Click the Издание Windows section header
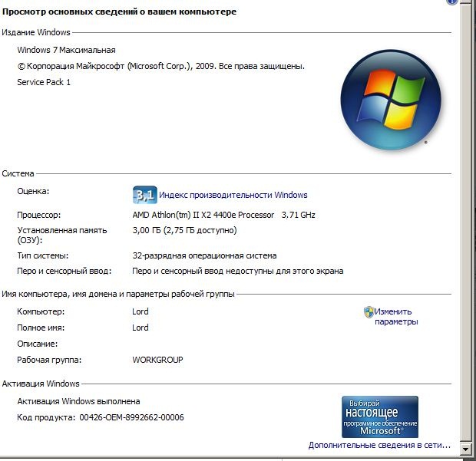Screen dimensions: 476x461 [x=36, y=32]
